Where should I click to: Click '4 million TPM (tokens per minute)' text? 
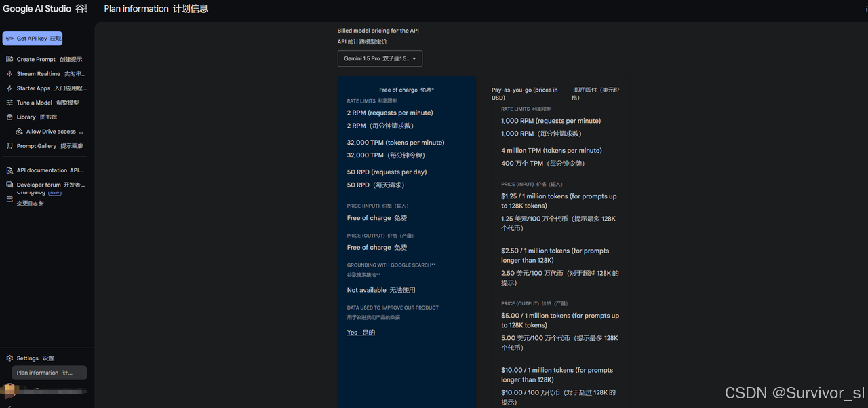pos(551,151)
